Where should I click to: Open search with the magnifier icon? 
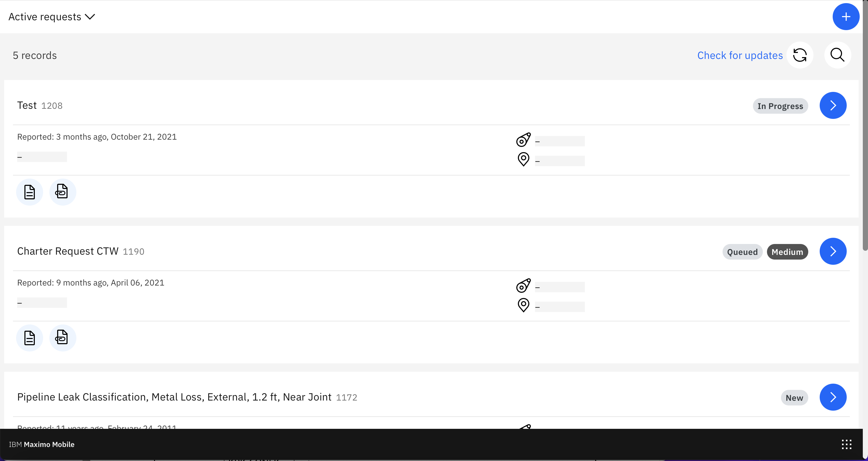click(x=837, y=55)
